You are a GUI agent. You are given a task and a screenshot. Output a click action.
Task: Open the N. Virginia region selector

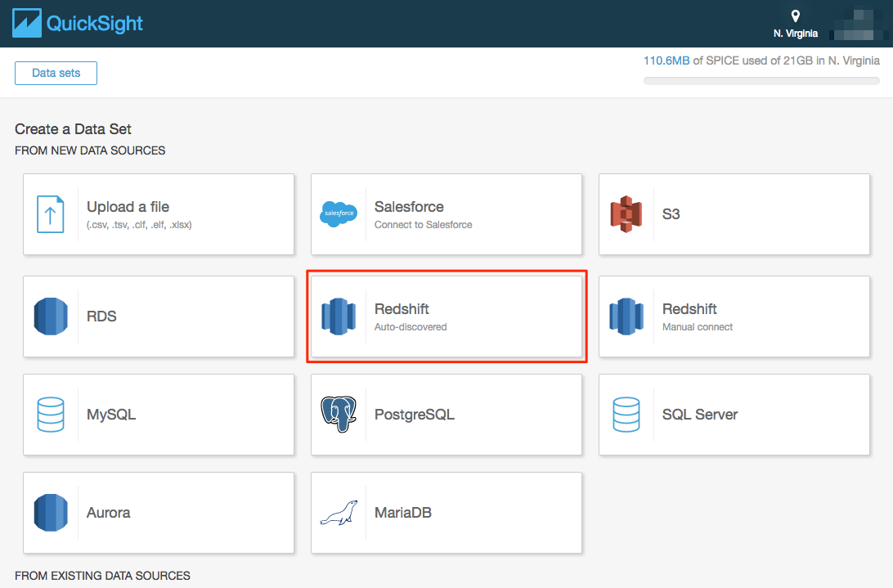pos(795,34)
